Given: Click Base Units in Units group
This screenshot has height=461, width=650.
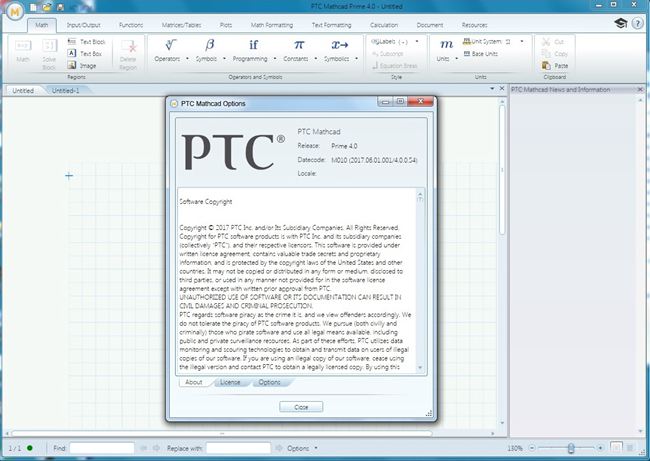Looking at the screenshot, I should pos(480,53).
